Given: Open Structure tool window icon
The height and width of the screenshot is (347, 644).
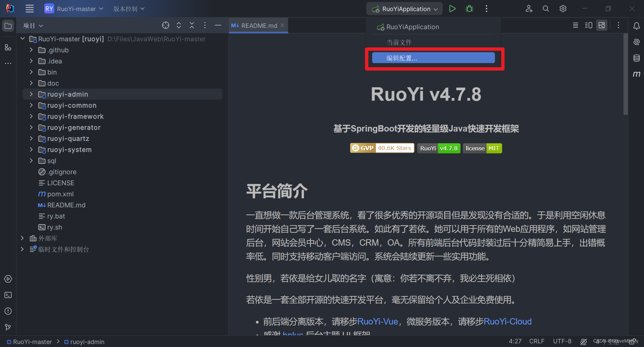Looking at the screenshot, I should pyautogui.click(x=8, y=48).
